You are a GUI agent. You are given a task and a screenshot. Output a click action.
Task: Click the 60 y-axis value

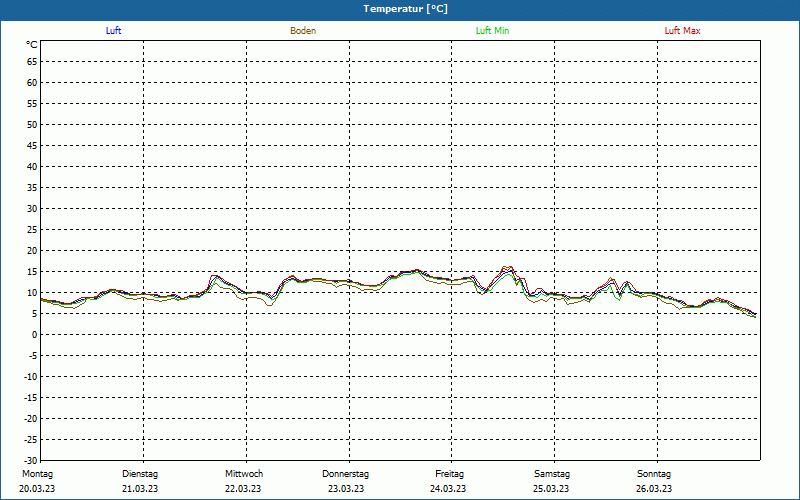pos(32,83)
